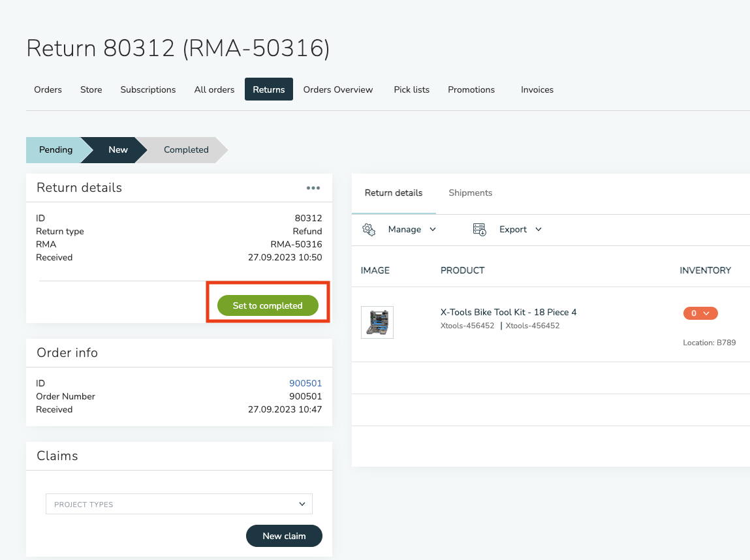Click the order Received 27.09.2023 10:47 value

285,409
